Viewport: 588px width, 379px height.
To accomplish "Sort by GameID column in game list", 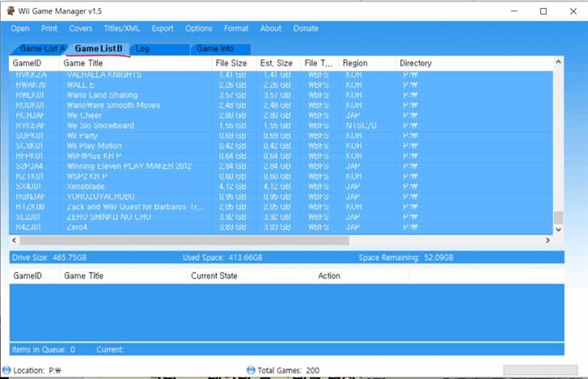I will click(x=34, y=63).
